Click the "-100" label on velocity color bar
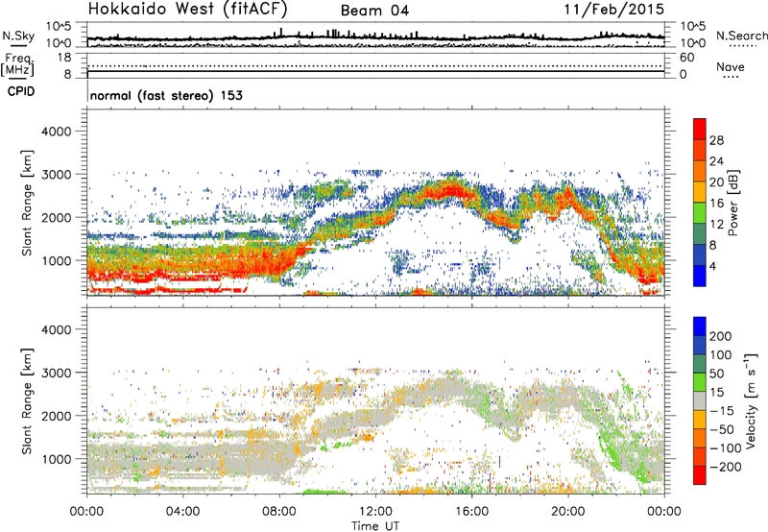The width and height of the screenshot is (768, 532). (726, 448)
